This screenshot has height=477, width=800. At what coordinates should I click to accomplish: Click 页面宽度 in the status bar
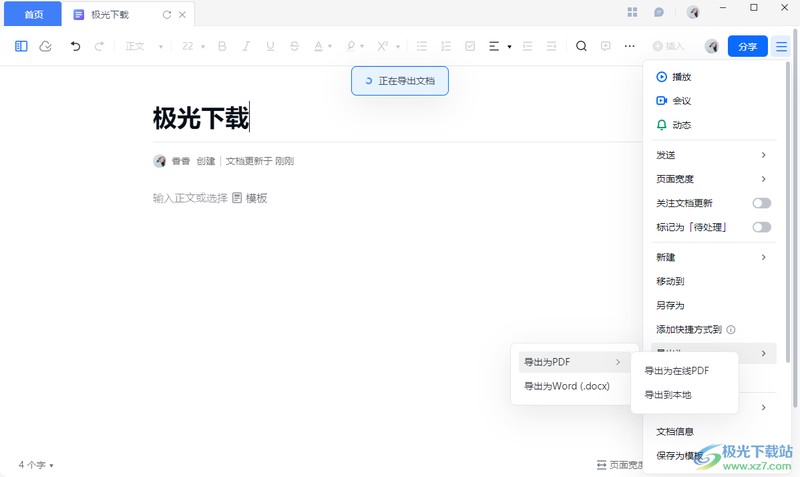pos(620,465)
